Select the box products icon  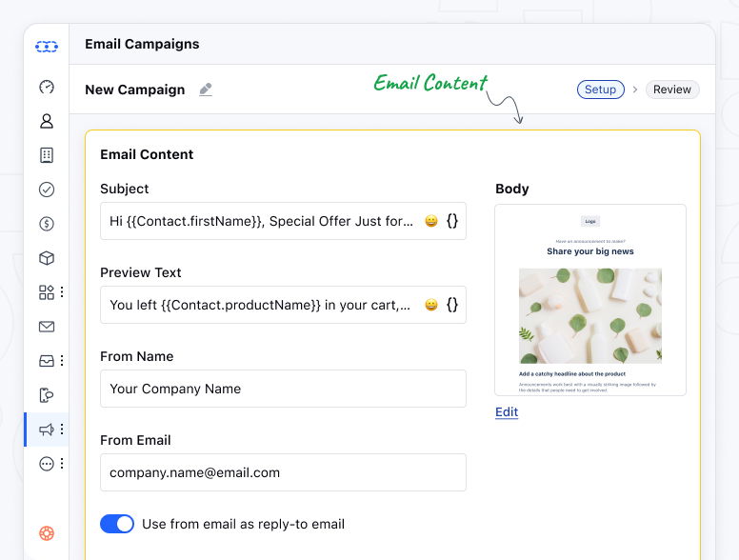[x=47, y=258]
